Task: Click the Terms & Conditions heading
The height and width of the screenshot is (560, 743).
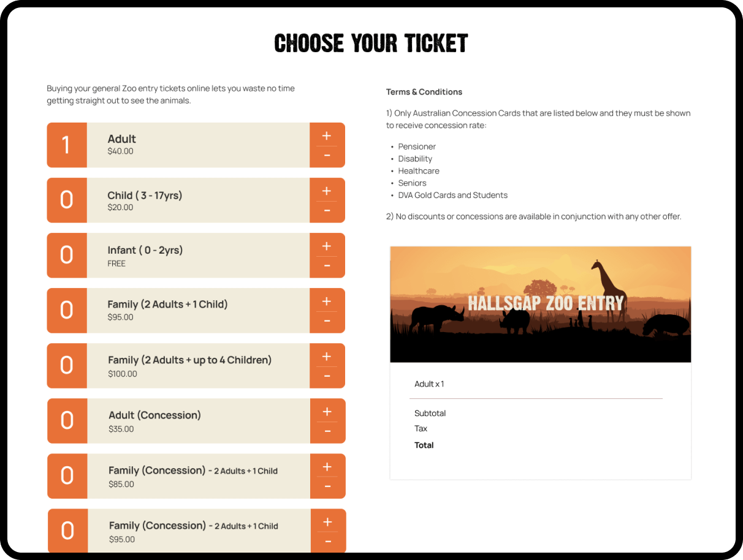Action: pos(424,91)
